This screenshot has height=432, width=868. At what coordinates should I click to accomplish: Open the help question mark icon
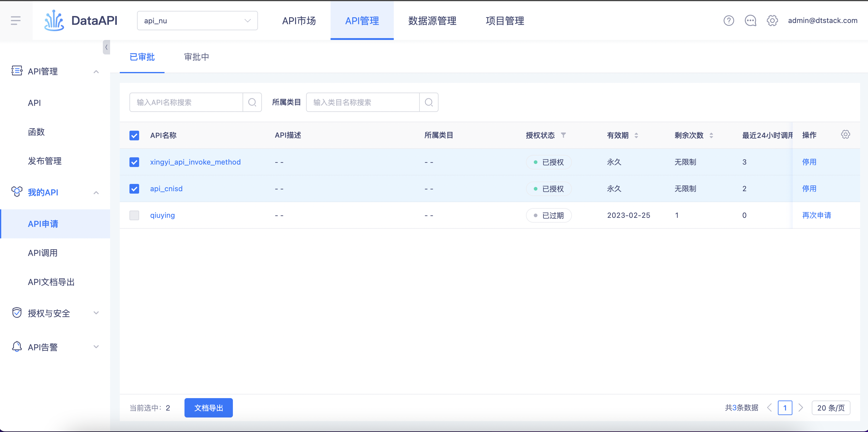click(x=729, y=21)
